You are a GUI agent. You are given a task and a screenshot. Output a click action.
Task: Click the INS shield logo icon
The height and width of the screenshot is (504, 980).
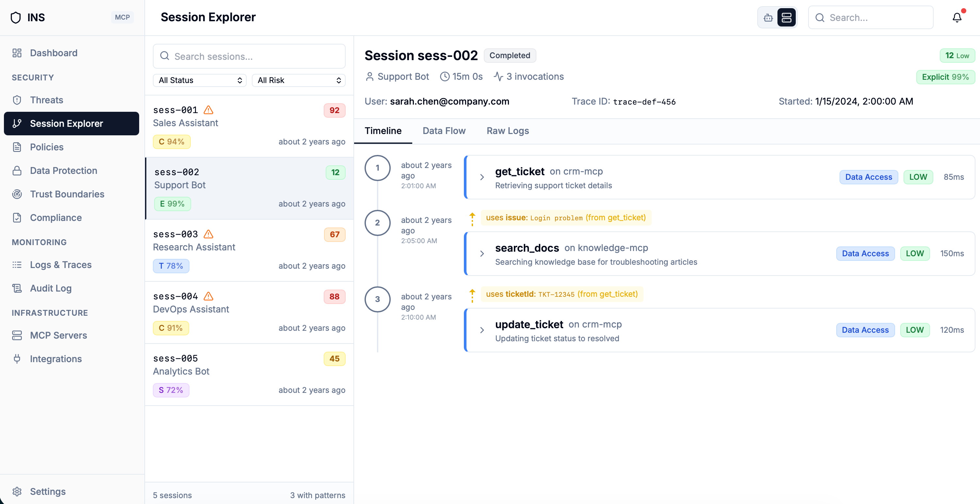click(x=16, y=18)
